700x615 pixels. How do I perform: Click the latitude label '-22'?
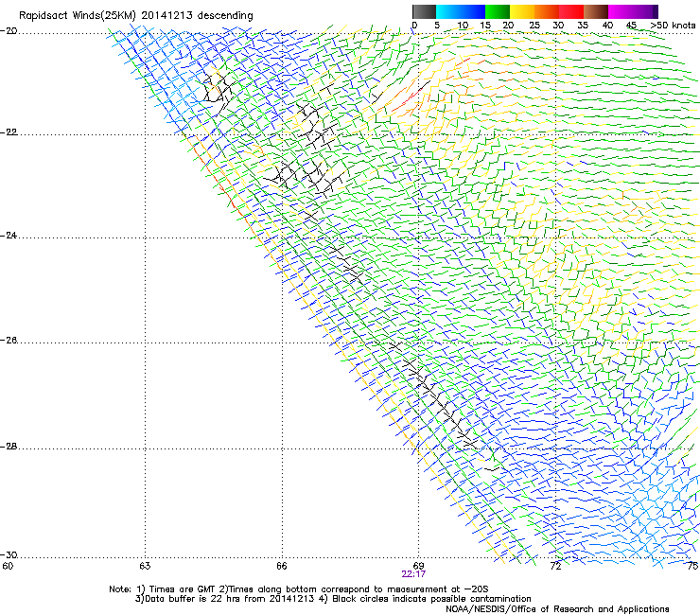(x=9, y=132)
